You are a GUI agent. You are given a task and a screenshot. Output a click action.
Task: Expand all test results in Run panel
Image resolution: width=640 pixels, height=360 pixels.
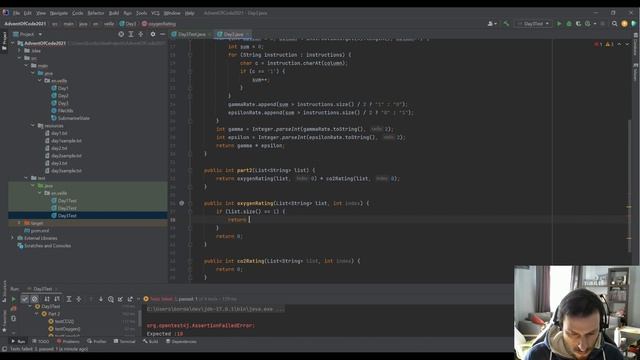tap(69, 299)
